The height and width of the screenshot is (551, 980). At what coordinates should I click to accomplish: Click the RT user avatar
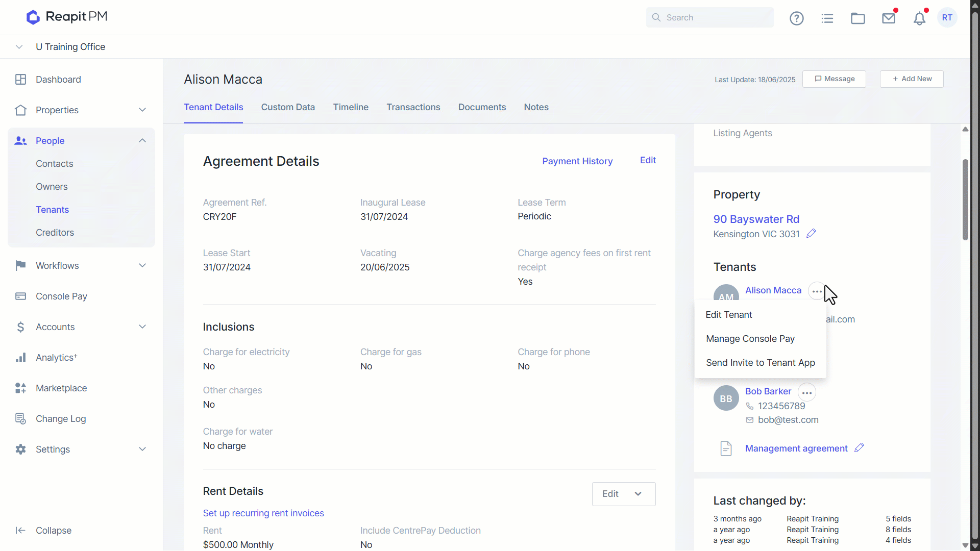click(947, 17)
